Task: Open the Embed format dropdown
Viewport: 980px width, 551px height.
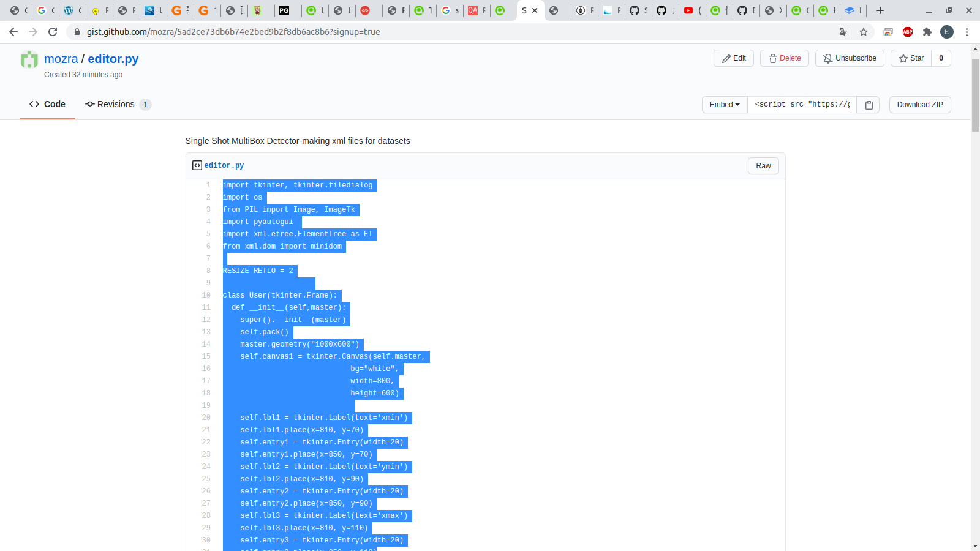Action: click(x=725, y=105)
